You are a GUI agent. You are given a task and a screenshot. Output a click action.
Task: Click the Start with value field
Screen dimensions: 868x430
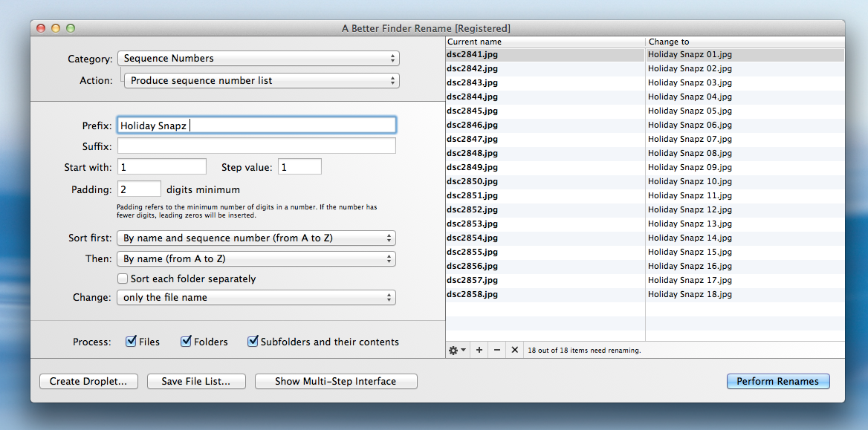(x=162, y=166)
